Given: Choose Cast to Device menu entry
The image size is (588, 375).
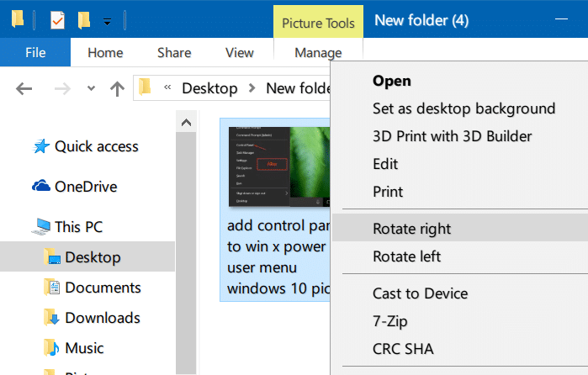Looking at the screenshot, I should [x=420, y=293].
